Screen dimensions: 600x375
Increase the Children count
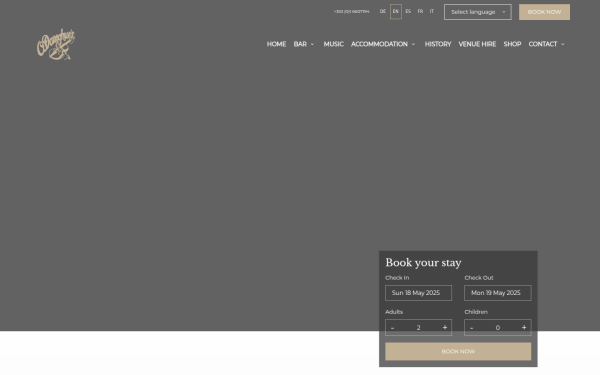point(524,328)
